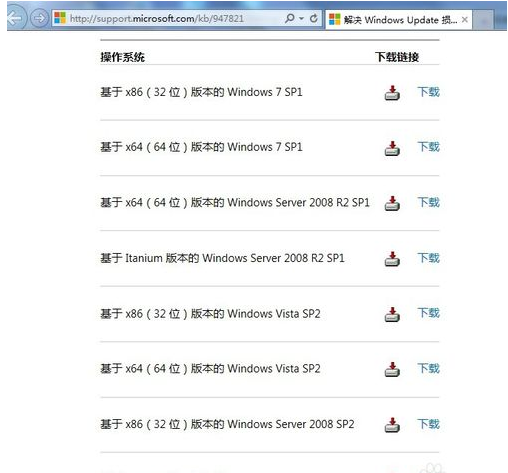Click the refresh icon in address bar

pyautogui.click(x=314, y=18)
